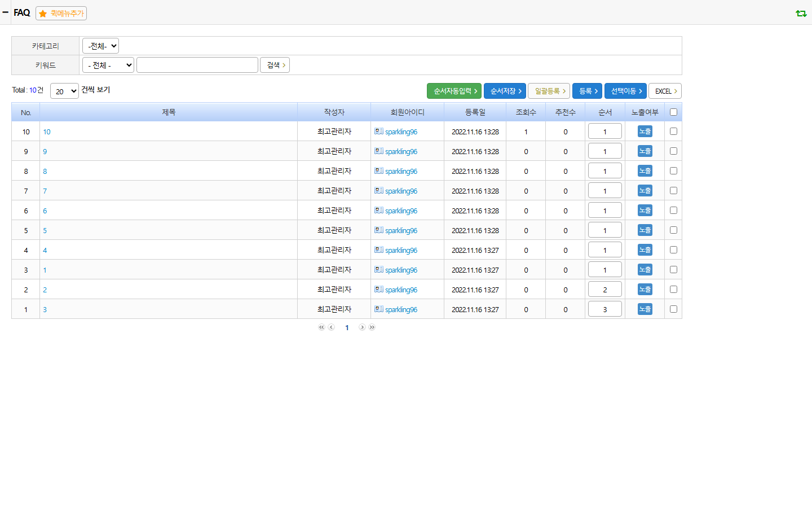This screenshot has height=508, width=812.
Task: Open the 카테고리 dropdown
Action: 100,46
